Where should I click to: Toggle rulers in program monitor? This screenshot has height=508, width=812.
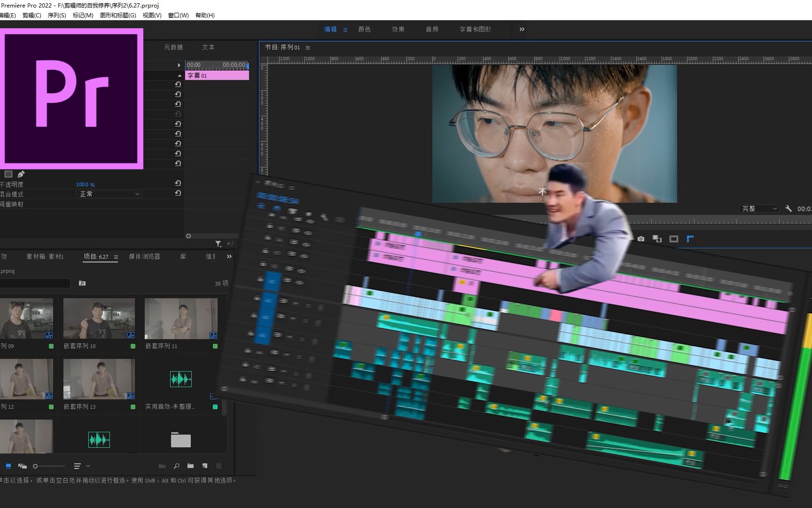click(690, 239)
